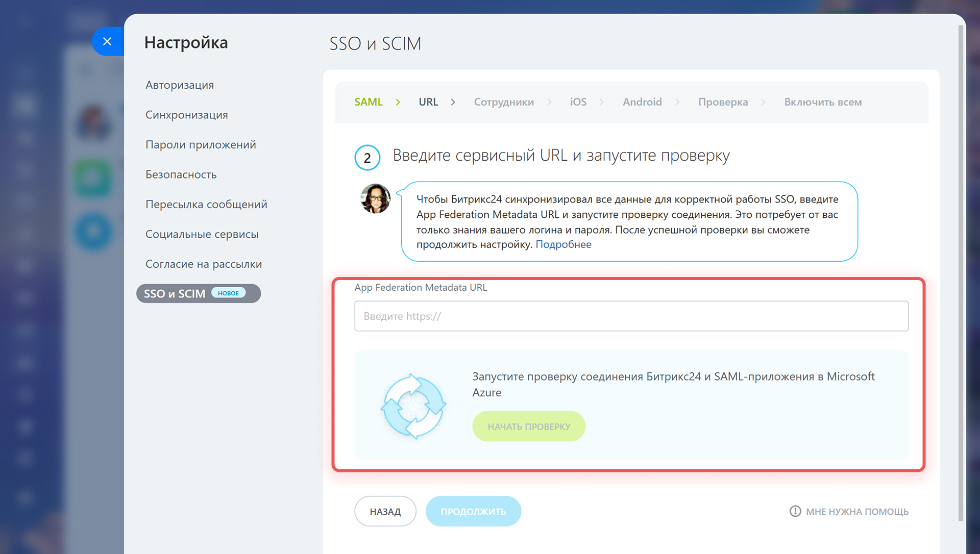Click the chevron after URL step
Viewport: 980px width, 554px height.
coord(453,102)
